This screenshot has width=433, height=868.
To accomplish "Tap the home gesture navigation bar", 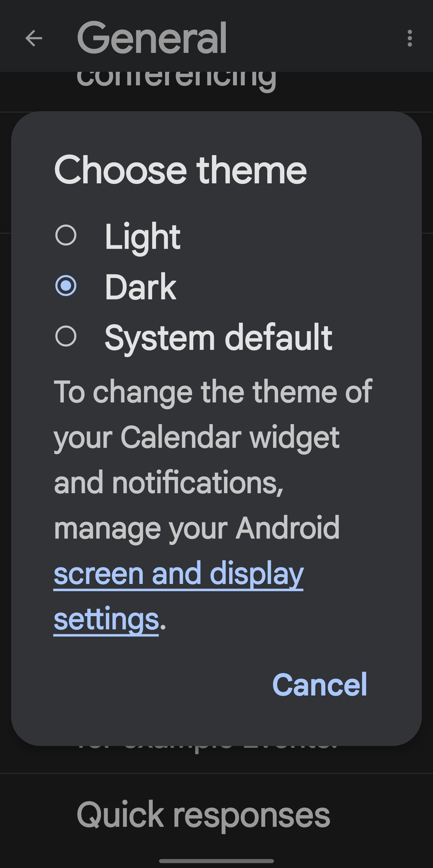I will (x=216, y=861).
